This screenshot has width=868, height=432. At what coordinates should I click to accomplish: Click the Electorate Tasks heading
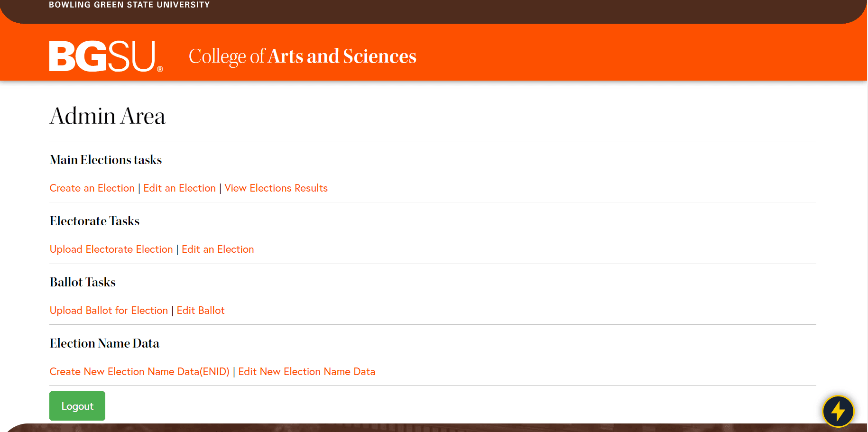pyautogui.click(x=94, y=221)
